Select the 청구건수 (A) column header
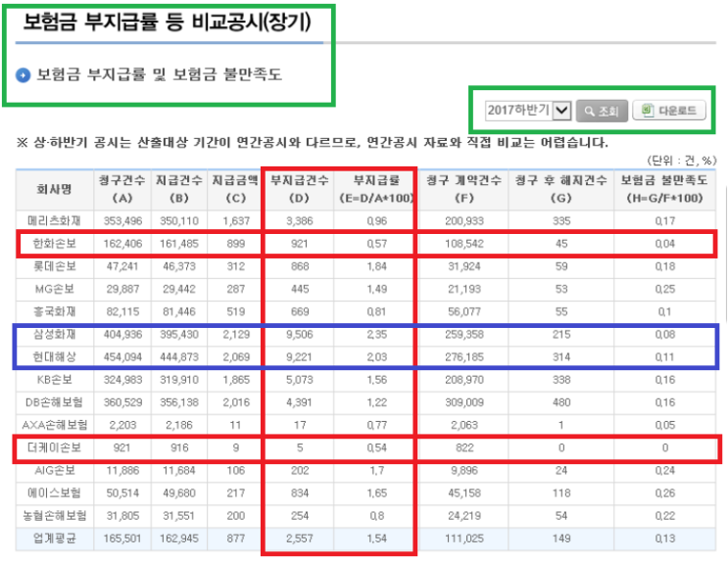This screenshot has width=728, height=561. coord(122,189)
